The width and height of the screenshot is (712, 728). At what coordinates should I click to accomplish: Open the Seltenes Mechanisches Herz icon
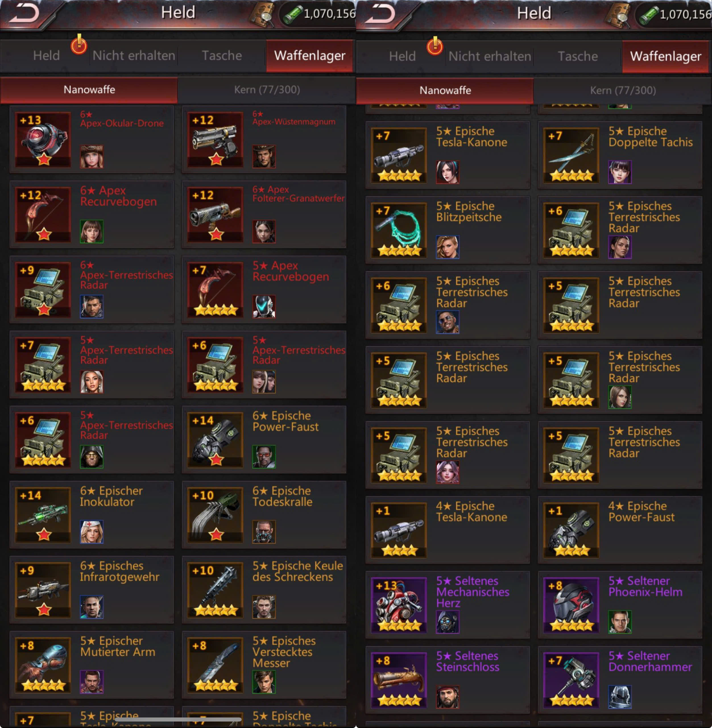pyautogui.click(x=399, y=605)
